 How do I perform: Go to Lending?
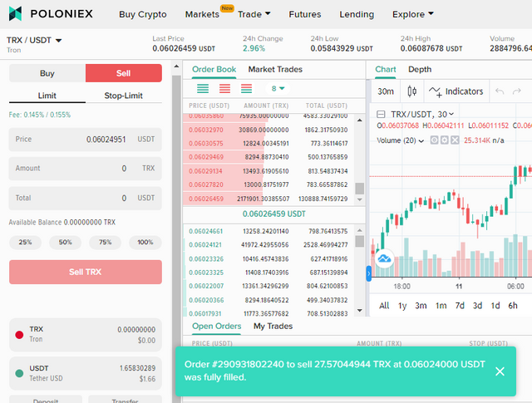[x=357, y=14]
